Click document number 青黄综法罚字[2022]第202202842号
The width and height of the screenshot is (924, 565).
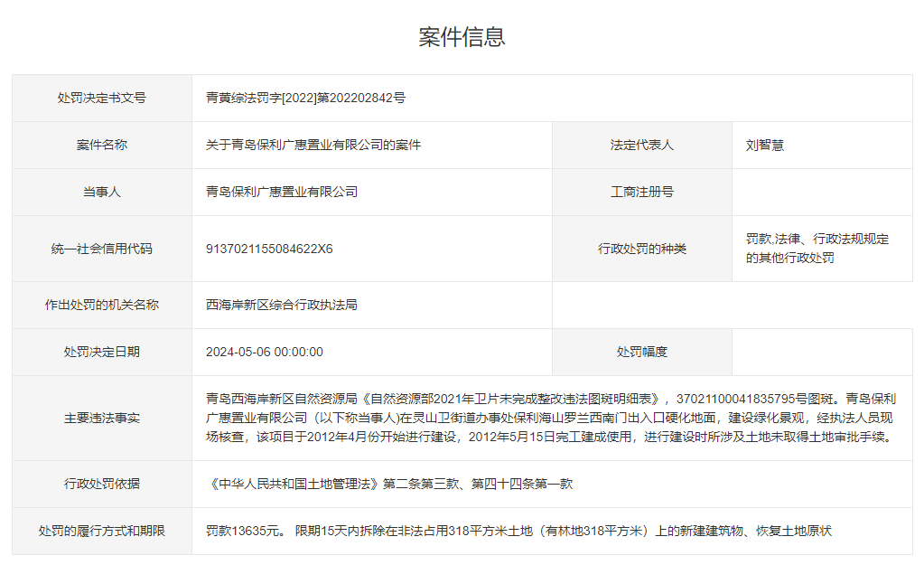[x=305, y=98]
